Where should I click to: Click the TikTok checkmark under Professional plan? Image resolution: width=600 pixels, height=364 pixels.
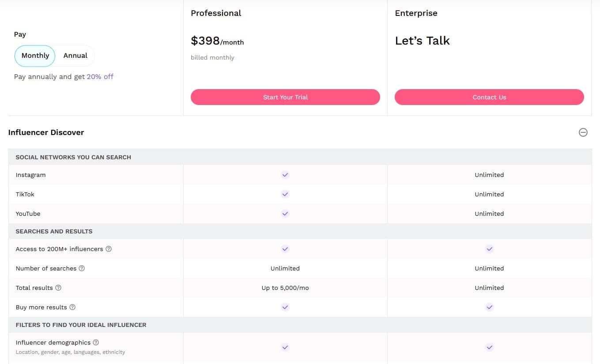tap(285, 194)
